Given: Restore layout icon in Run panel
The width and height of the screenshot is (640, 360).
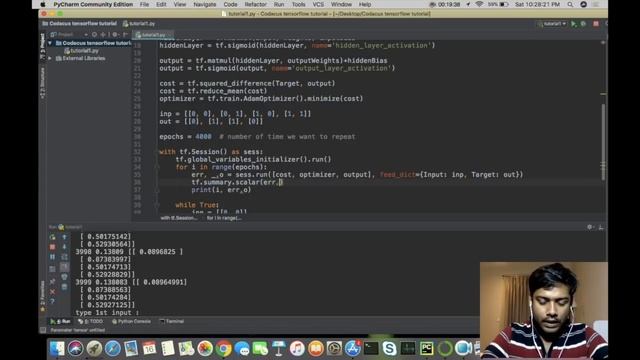Looking at the screenshot, I should point(52,269).
